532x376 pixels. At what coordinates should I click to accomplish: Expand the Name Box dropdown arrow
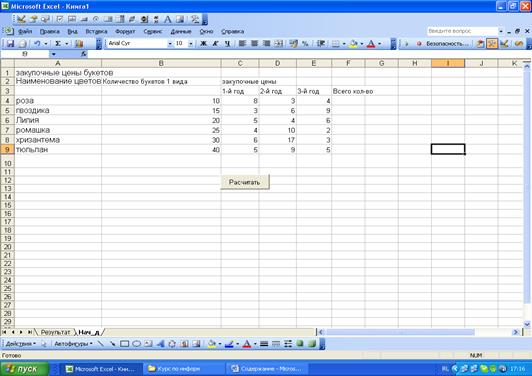(54, 54)
